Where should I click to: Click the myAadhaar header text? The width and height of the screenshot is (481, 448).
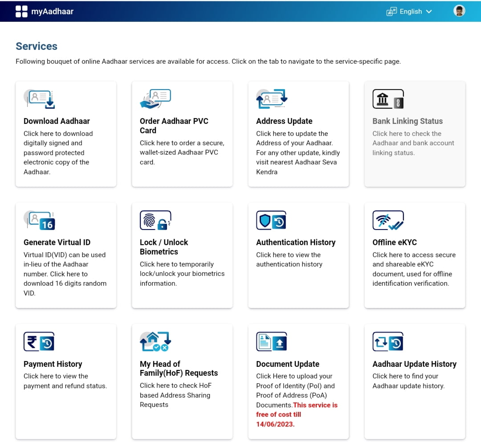tap(53, 11)
